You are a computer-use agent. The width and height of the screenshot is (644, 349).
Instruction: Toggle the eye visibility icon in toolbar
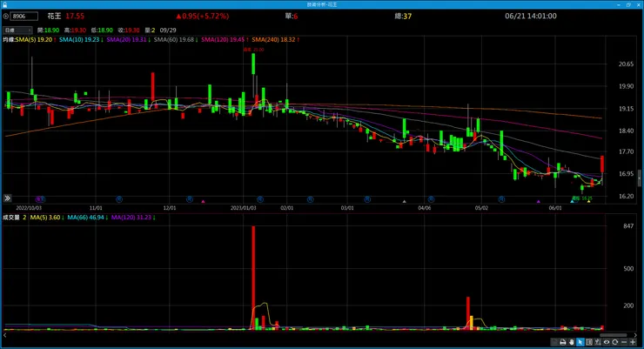(607, 342)
